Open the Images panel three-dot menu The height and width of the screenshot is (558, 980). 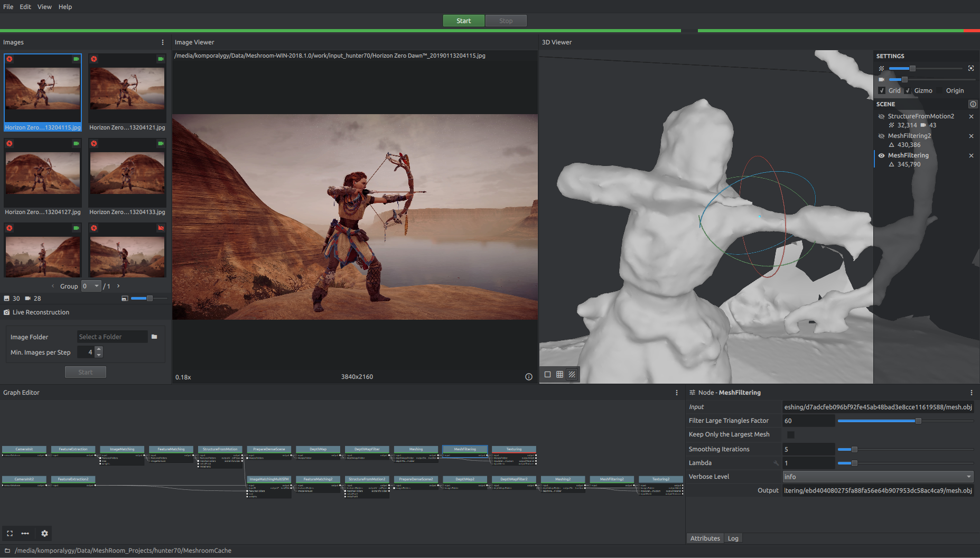[x=162, y=42]
